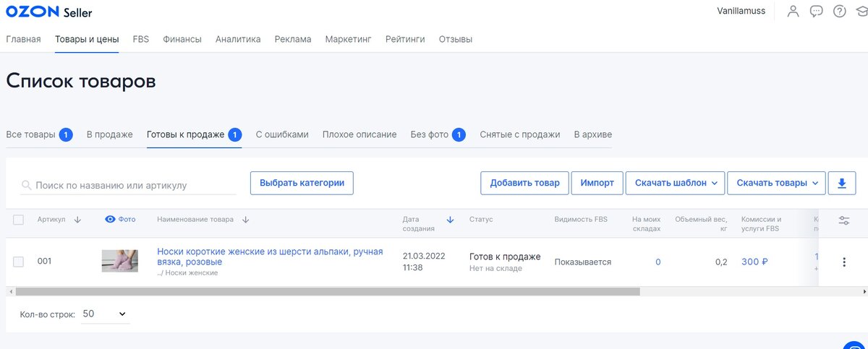
Task: Click the article number 001 cell
Action: [45, 262]
